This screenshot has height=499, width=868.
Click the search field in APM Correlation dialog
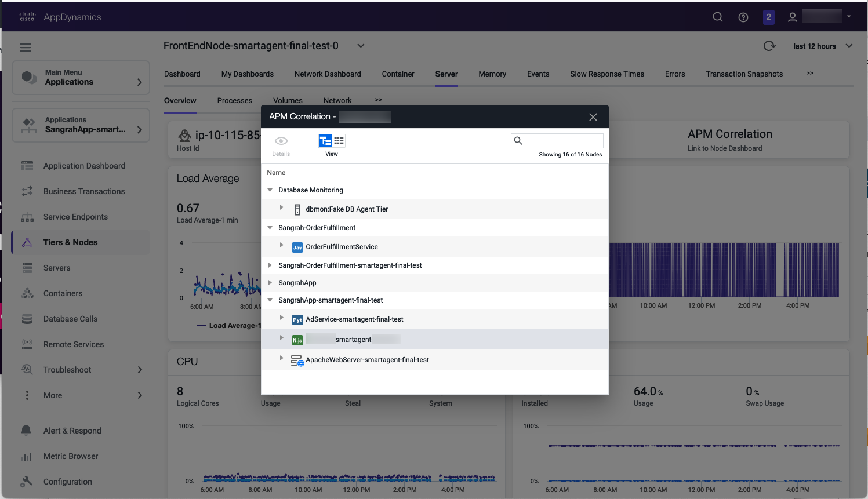[x=557, y=141]
